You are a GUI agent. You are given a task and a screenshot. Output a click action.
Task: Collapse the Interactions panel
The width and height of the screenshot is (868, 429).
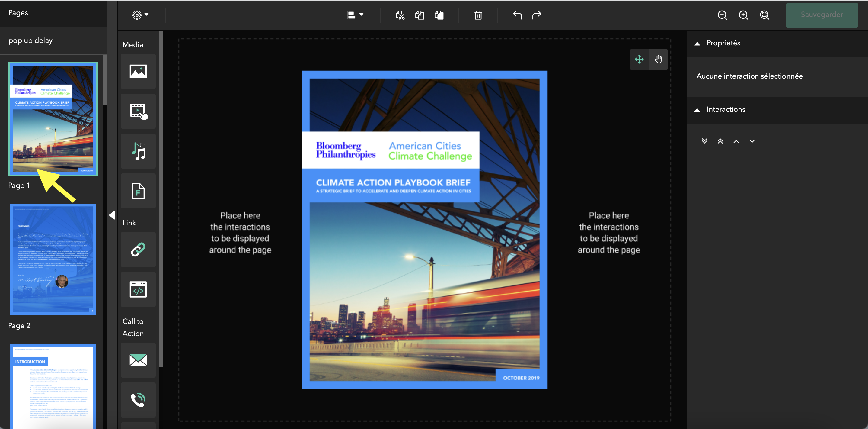697,110
